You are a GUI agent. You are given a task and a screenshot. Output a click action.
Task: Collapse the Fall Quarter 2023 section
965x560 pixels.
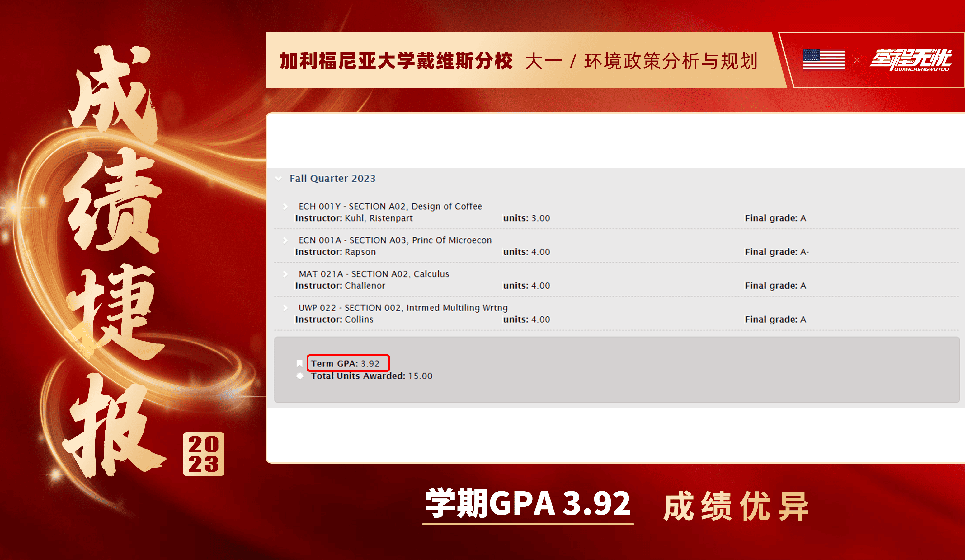pos(278,178)
